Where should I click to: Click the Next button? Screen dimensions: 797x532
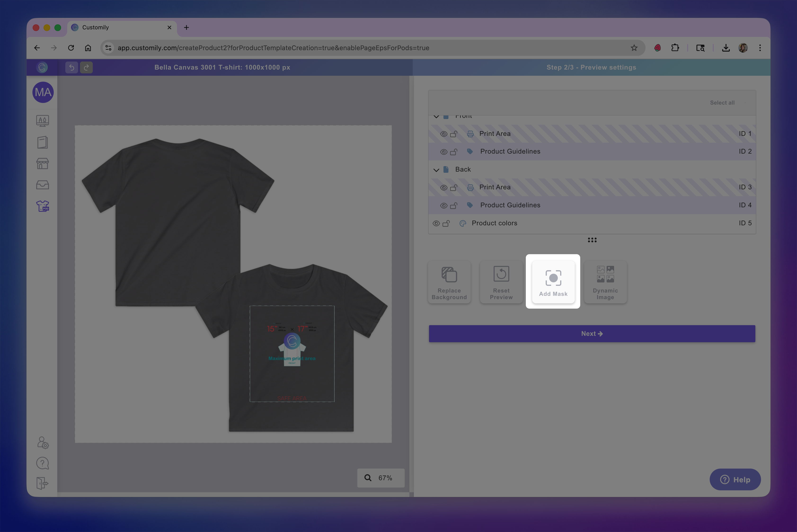pos(592,334)
